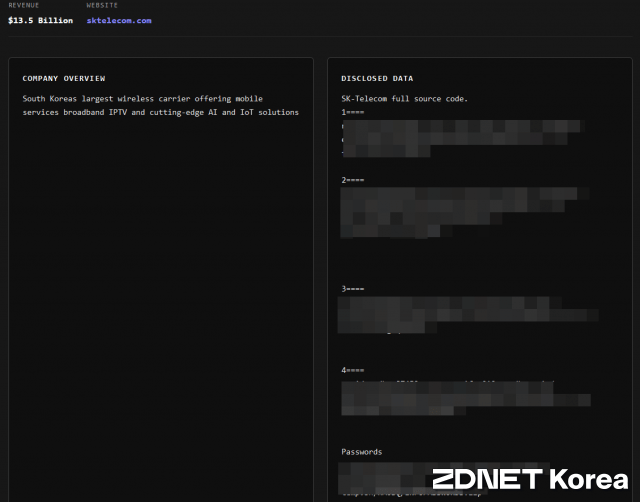640x502 pixels.
Task: Click the WEBSITE label above the link
Action: (102, 5)
